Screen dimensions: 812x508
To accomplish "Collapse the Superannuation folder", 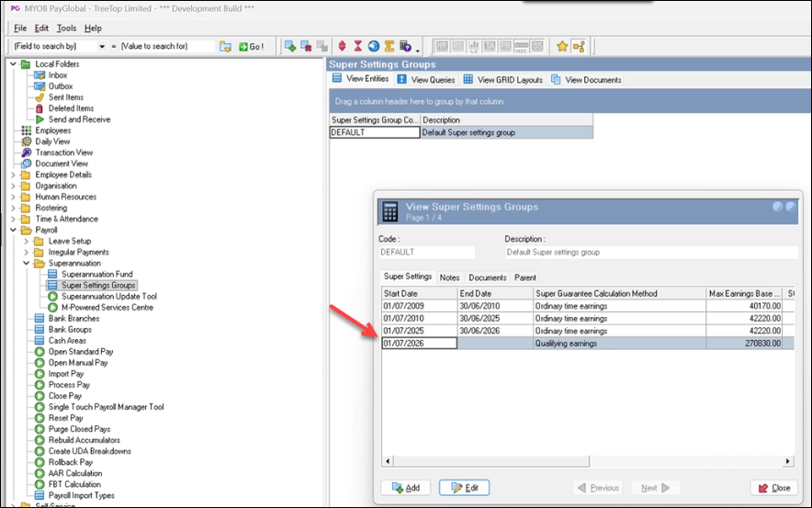I will click(x=27, y=263).
